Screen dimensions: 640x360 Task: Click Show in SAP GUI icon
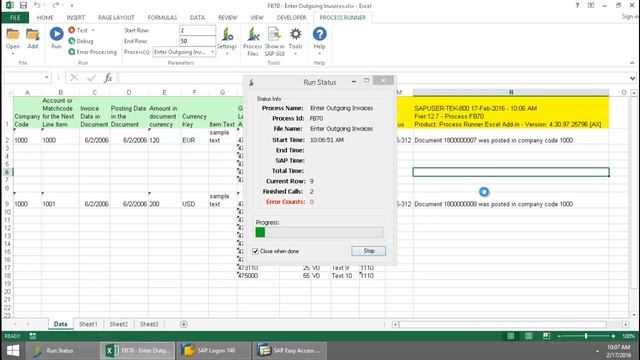click(275, 41)
